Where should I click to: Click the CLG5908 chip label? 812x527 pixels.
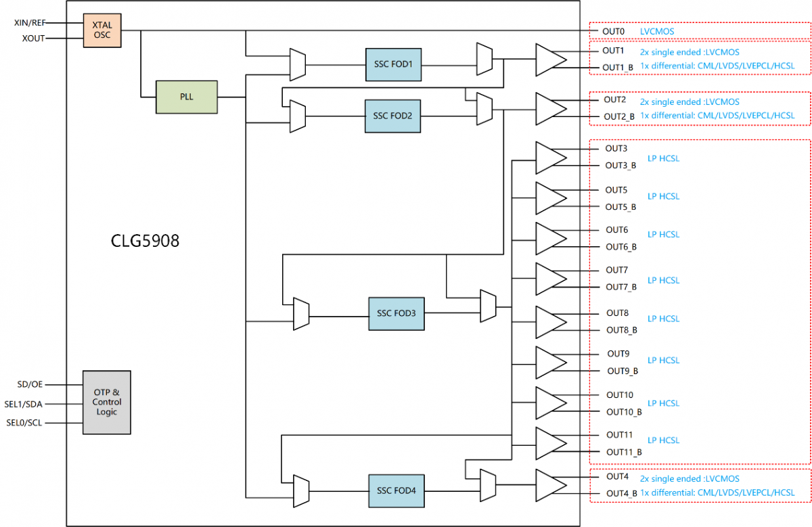point(145,240)
